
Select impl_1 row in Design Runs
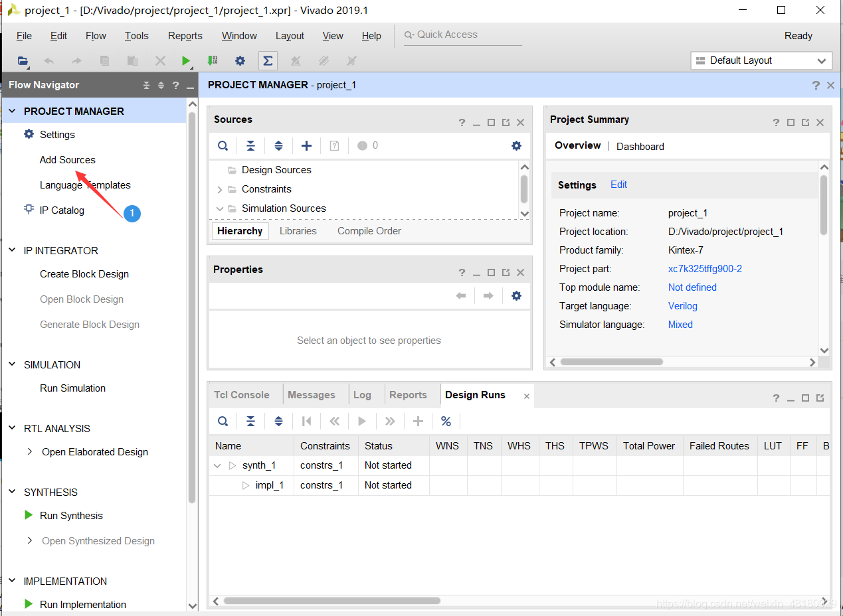tap(519, 485)
